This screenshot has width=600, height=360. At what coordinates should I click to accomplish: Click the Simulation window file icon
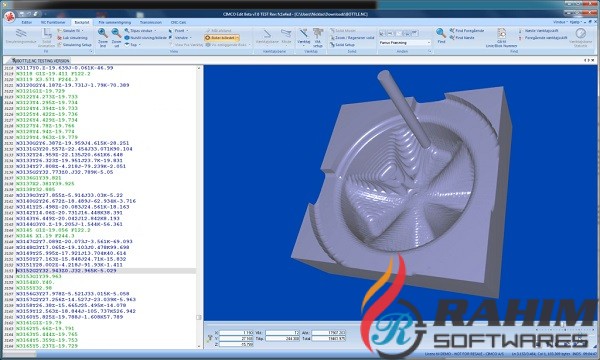[x=21, y=33]
